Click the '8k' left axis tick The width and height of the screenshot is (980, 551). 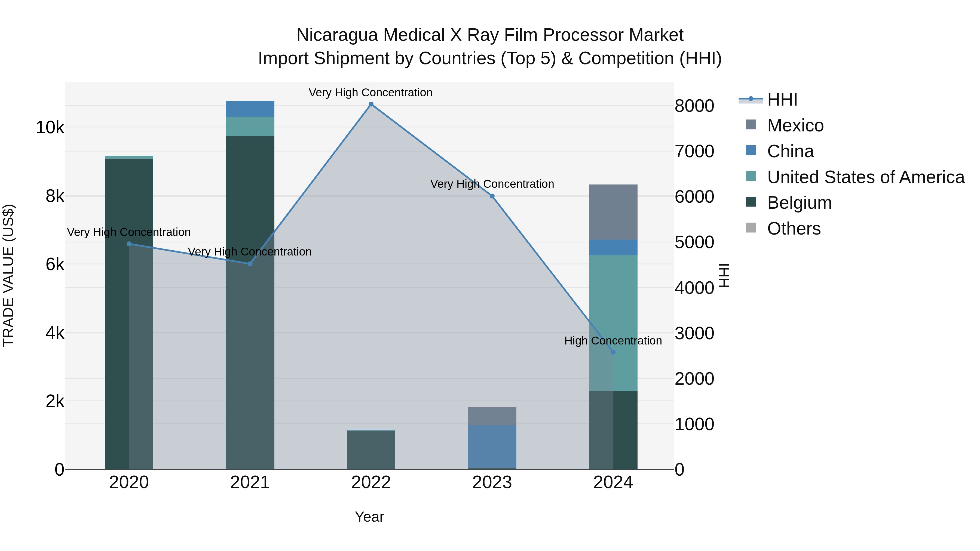55,196
